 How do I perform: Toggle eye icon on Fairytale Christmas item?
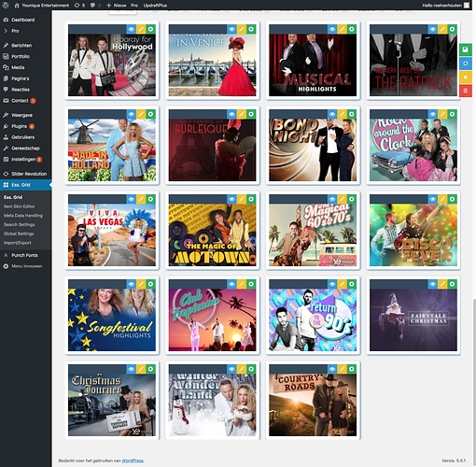pyautogui.click(x=433, y=284)
